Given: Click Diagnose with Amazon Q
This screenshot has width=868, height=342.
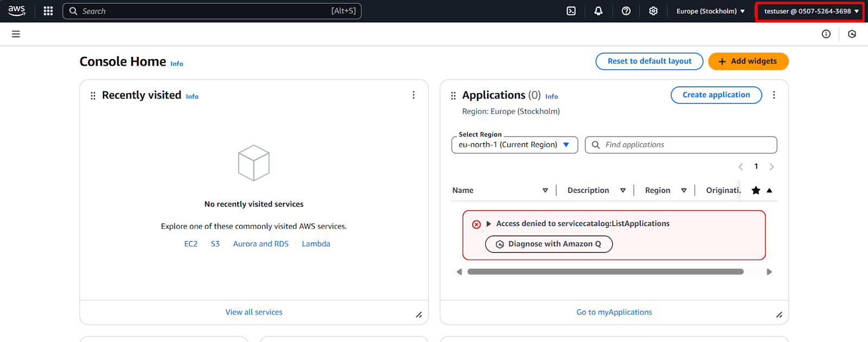Looking at the screenshot, I should click(x=549, y=244).
